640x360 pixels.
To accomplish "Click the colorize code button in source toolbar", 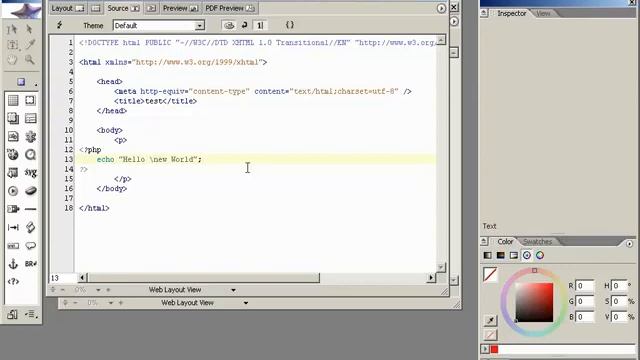I will point(229,25).
